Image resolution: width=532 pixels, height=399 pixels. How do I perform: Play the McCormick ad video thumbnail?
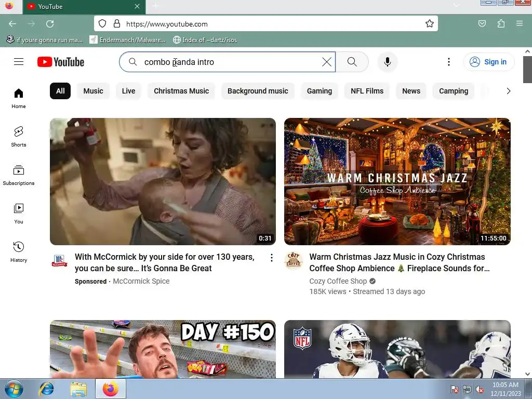[163, 181]
